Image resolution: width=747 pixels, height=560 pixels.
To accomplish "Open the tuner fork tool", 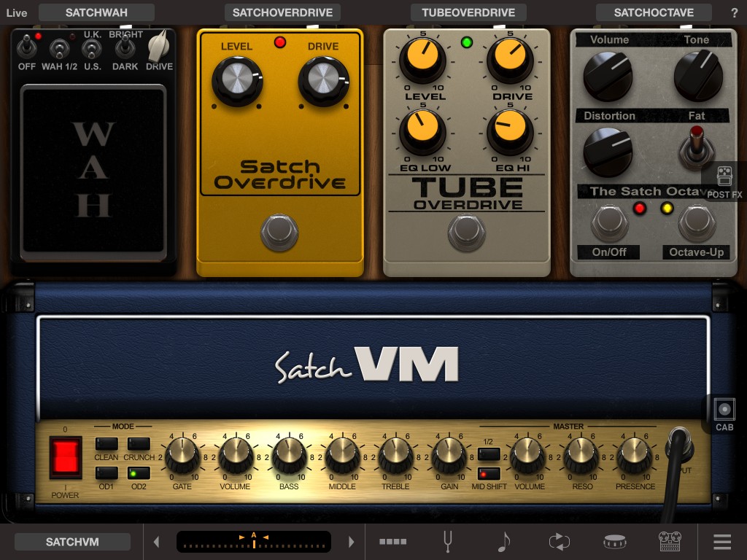I will point(447,542).
